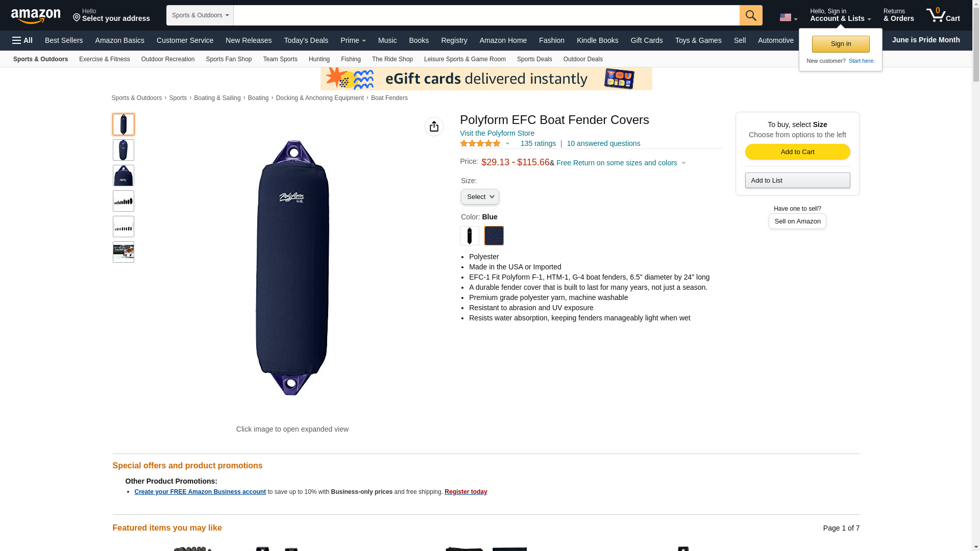
Task: Click the star rating icons
Action: tap(480, 143)
